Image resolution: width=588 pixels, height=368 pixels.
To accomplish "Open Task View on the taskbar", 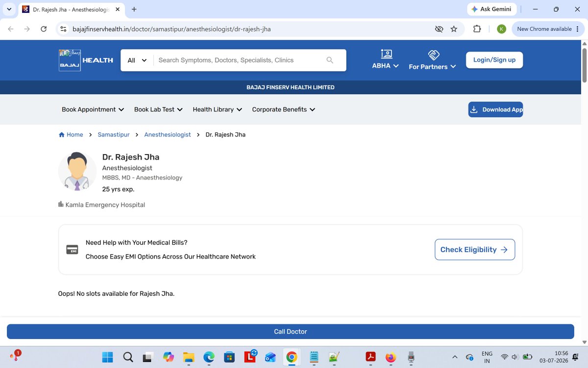I will 148,357.
